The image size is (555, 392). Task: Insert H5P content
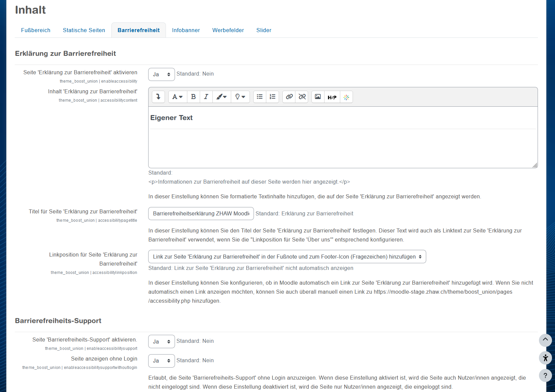coord(332,97)
